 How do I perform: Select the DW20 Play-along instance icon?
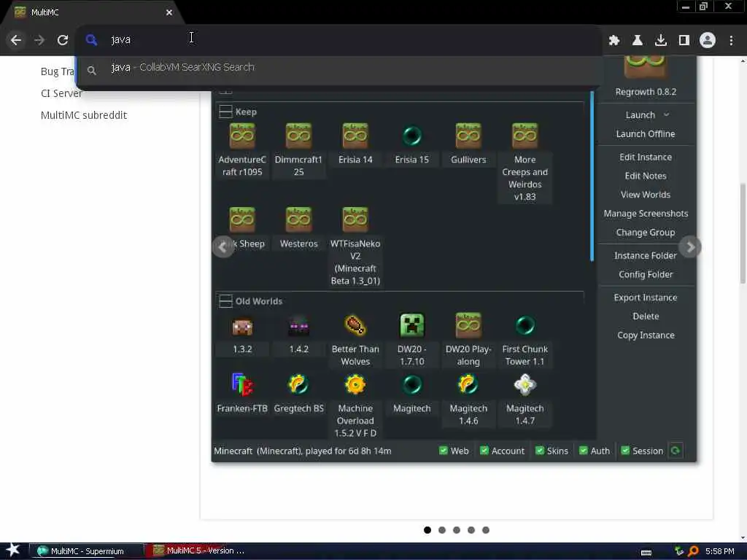(468, 326)
